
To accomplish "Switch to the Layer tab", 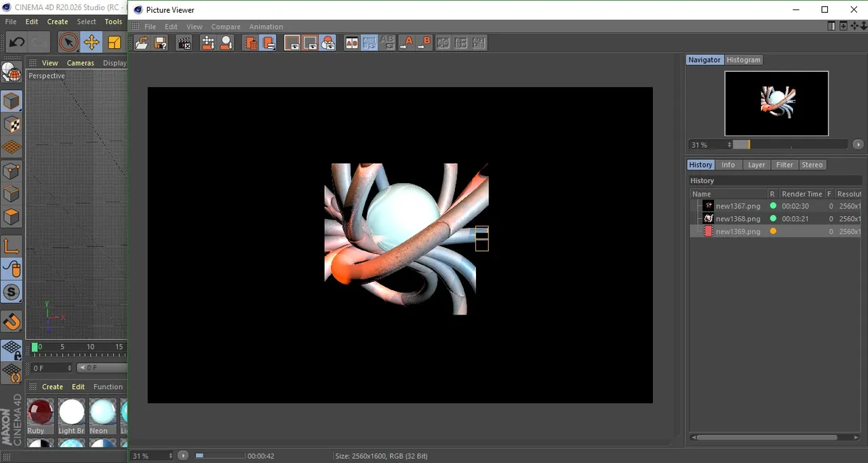I will click(756, 165).
